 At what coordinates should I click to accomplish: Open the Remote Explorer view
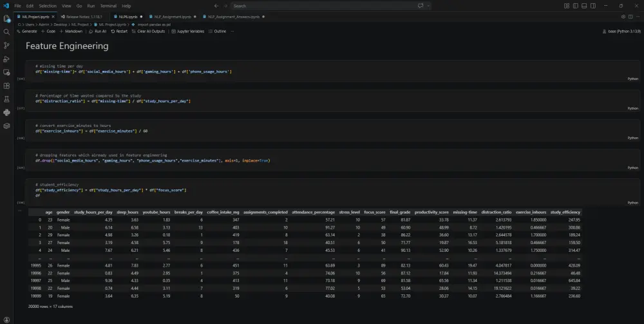[6, 72]
